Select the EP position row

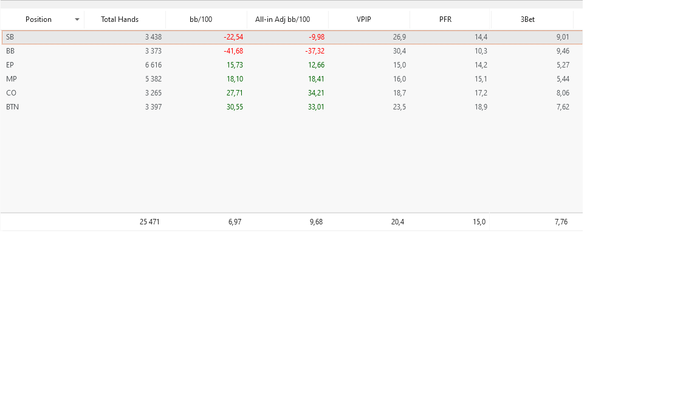[292, 65]
